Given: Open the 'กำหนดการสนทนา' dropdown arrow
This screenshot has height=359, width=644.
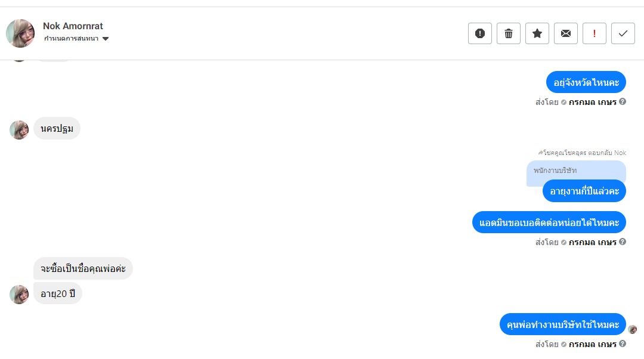Looking at the screenshot, I should [x=106, y=39].
